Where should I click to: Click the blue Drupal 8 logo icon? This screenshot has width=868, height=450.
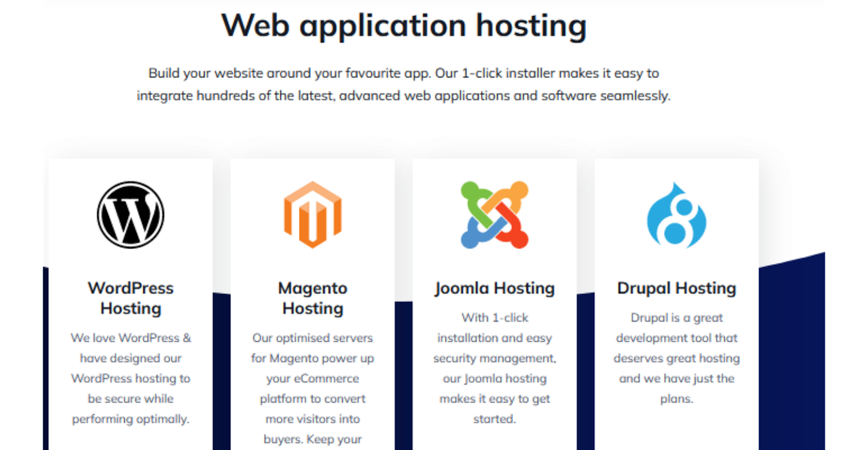pyautogui.click(x=676, y=215)
